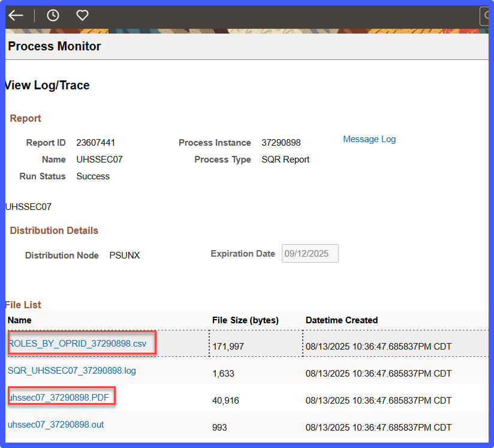Image resolution: width=494 pixels, height=448 pixels.
Task: Open the Message Log link
Action: (369, 139)
